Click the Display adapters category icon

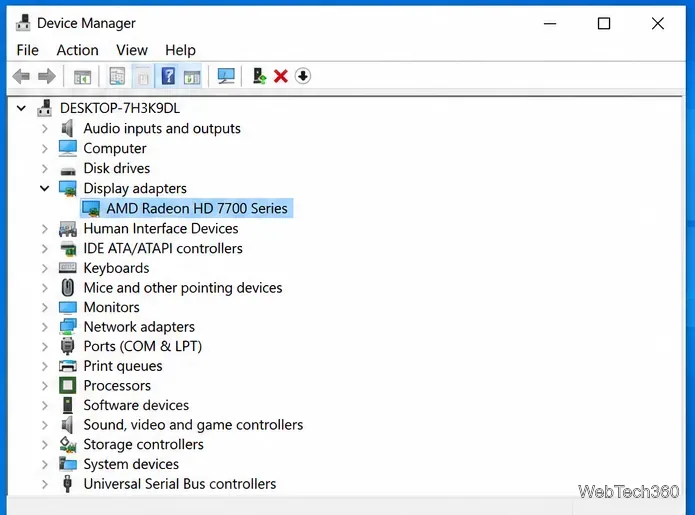point(68,188)
